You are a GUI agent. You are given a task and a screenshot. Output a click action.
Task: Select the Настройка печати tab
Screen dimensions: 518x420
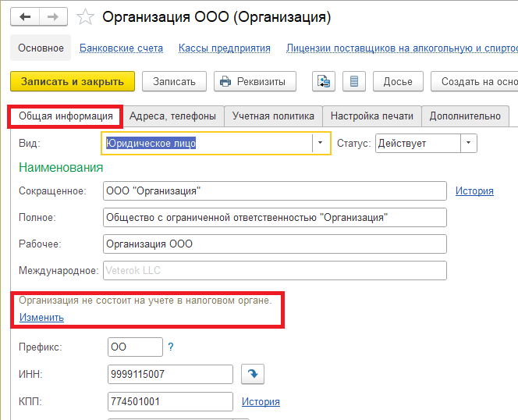[x=372, y=116]
